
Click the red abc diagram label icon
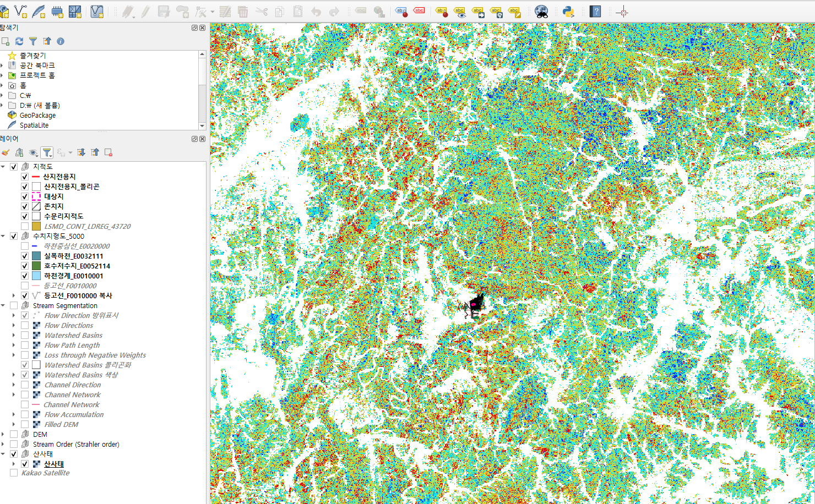pos(419,11)
